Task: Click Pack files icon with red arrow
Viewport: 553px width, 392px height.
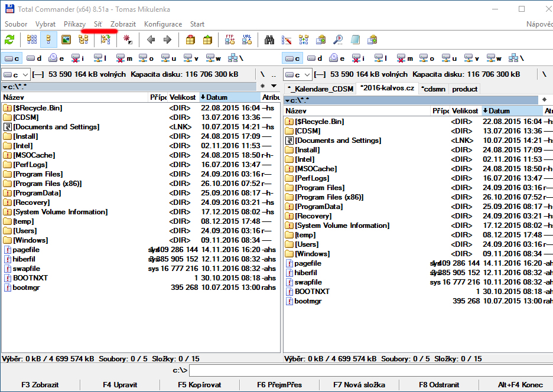Action: 190,40
